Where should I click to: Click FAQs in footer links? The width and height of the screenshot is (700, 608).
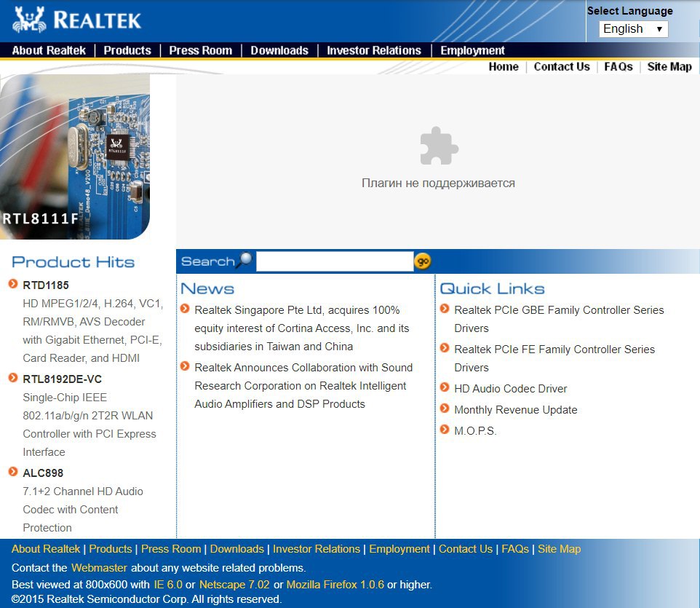click(514, 548)
